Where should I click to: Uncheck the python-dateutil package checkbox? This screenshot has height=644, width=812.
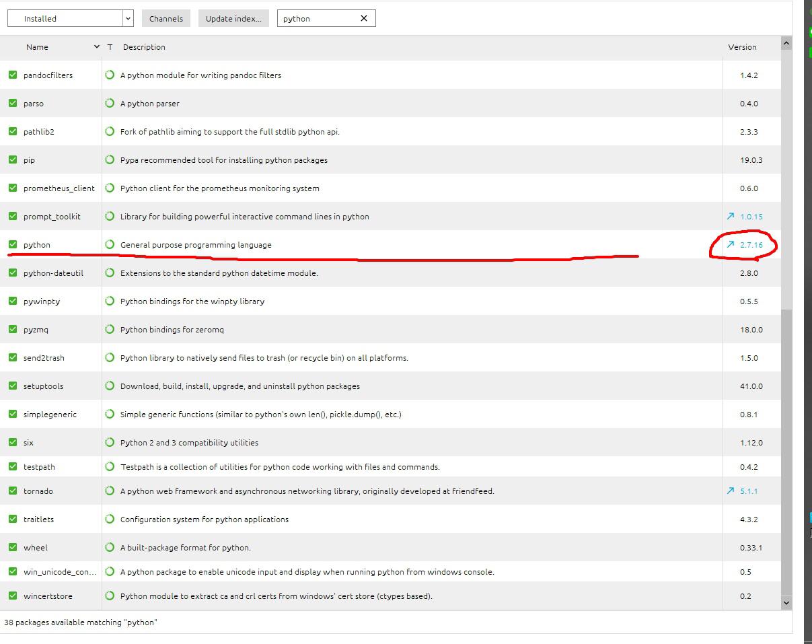13,273
